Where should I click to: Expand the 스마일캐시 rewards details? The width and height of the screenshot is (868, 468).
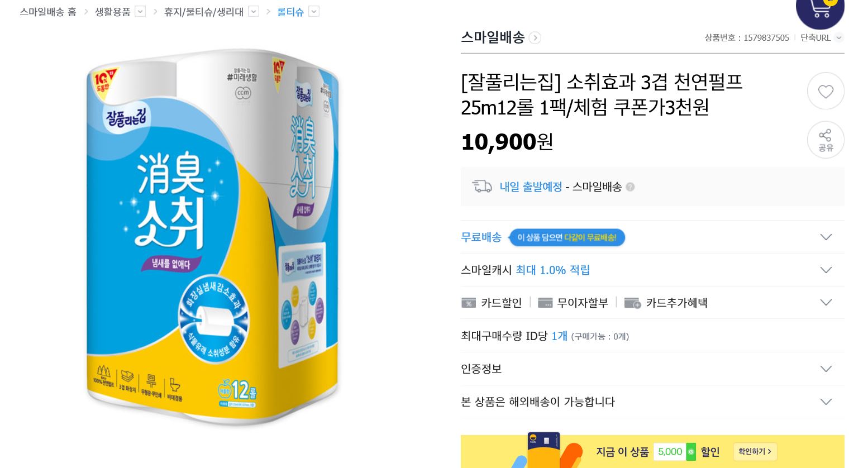pyautogui.click(x=826, y=270)
